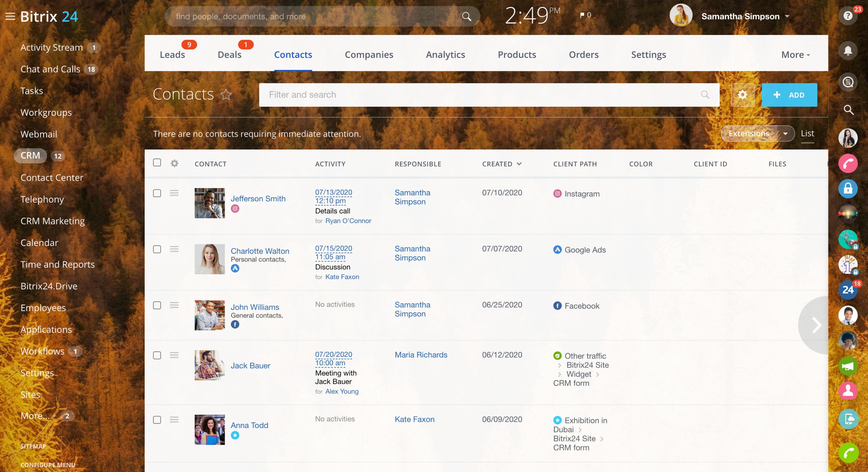This screenshot has width=868, height=472.
Task: Expand Samantha Simpson user menu
Action: (787, 16)
